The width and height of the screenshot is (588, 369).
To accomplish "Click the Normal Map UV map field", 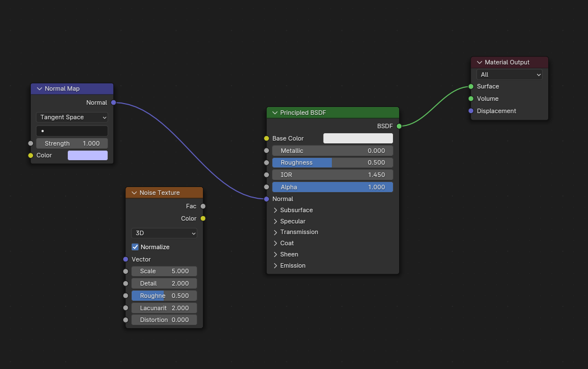I will point(72,130).
